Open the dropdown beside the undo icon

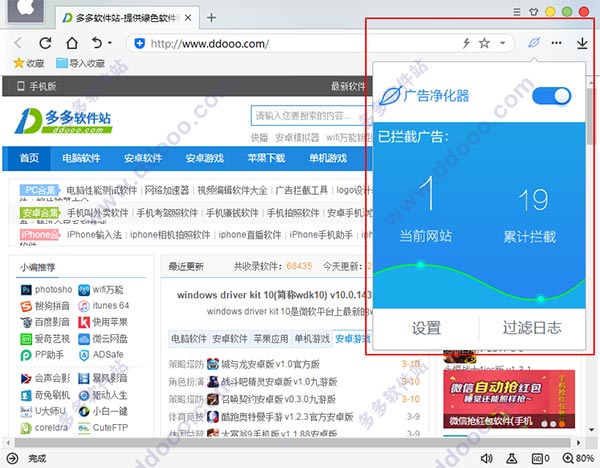[110, 43]
